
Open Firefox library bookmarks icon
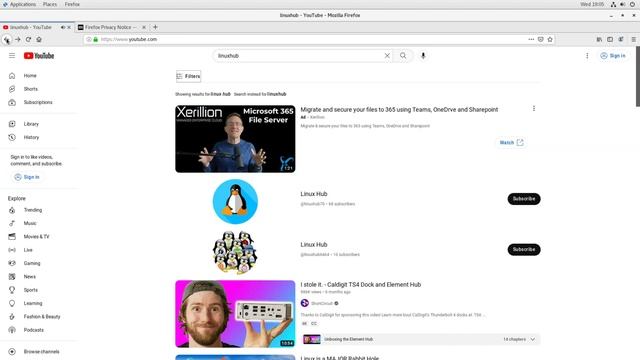point(599,40)
